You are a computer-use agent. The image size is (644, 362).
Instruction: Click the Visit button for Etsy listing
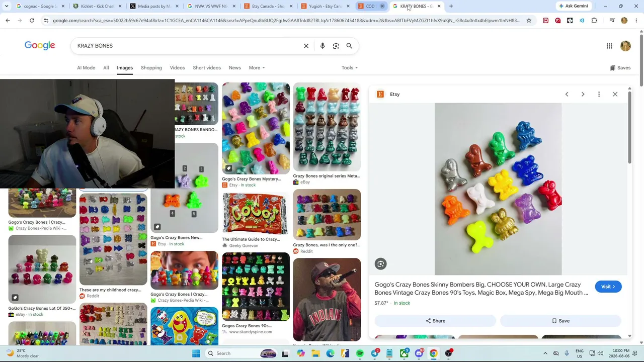coord(608,287)
